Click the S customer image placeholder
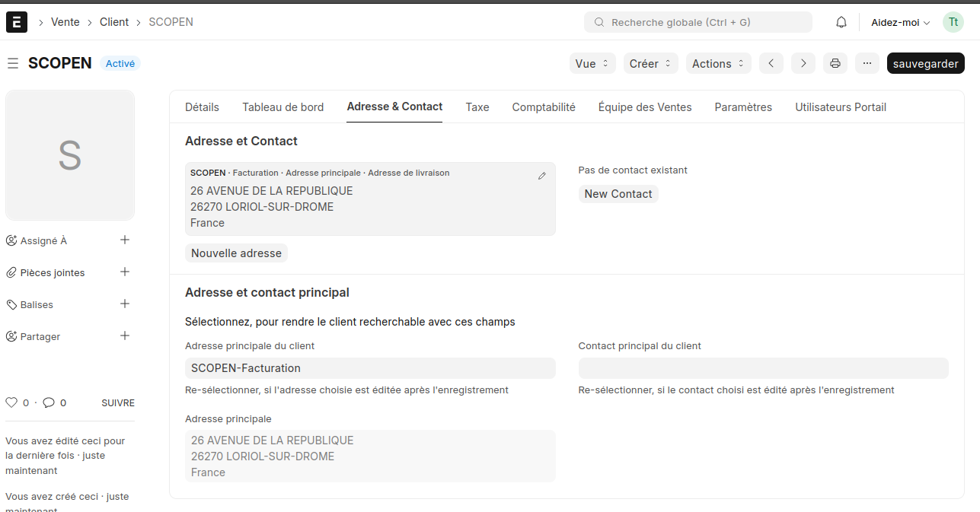Image resolution: width=980 pixels, height=512 pixels. pos(70,155)
